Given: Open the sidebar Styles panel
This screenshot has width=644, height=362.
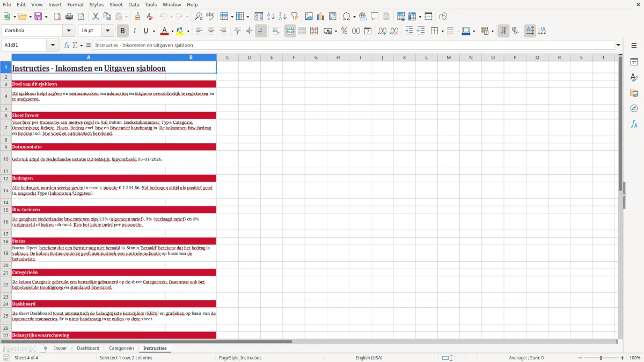Looking at the screenshot, I should click(x=634, y=77).
